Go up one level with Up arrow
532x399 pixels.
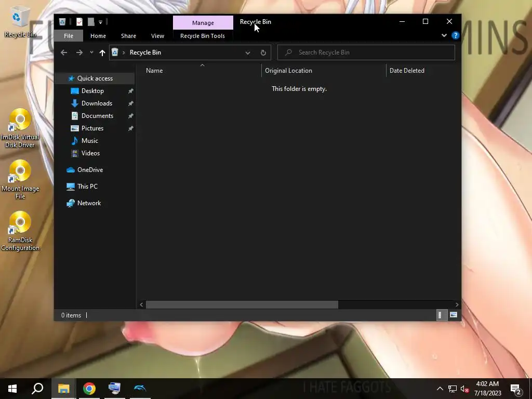click(x=102, y=52)
